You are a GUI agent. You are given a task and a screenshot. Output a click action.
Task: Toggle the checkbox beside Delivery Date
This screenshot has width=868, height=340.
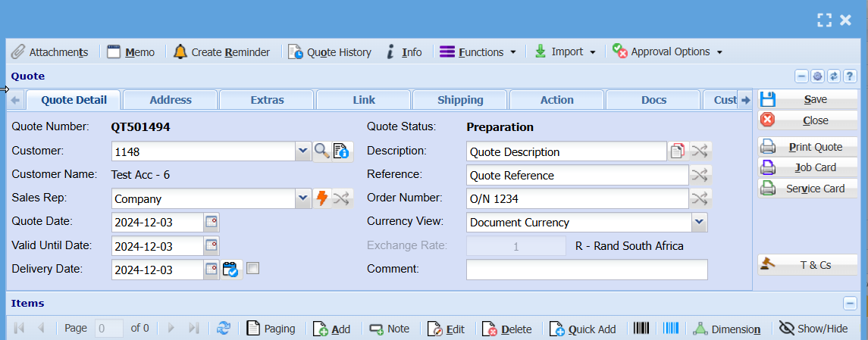coord(253,268)
